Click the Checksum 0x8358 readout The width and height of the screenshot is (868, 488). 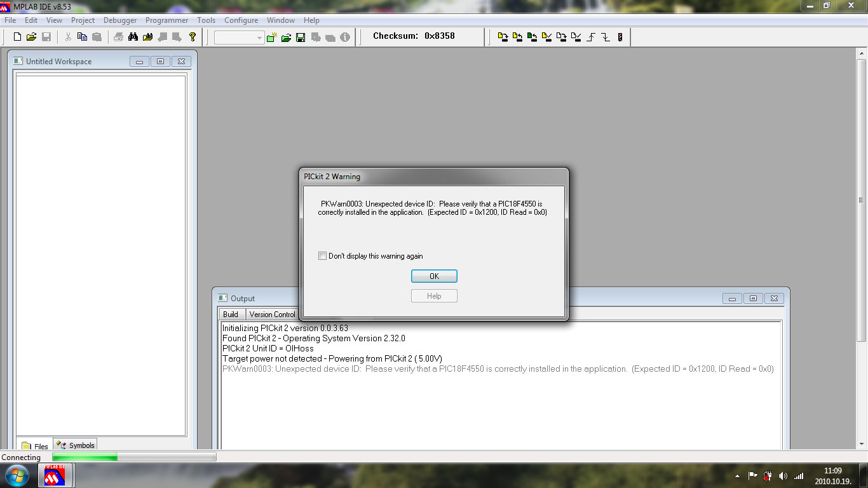click(x=414, y=36)
